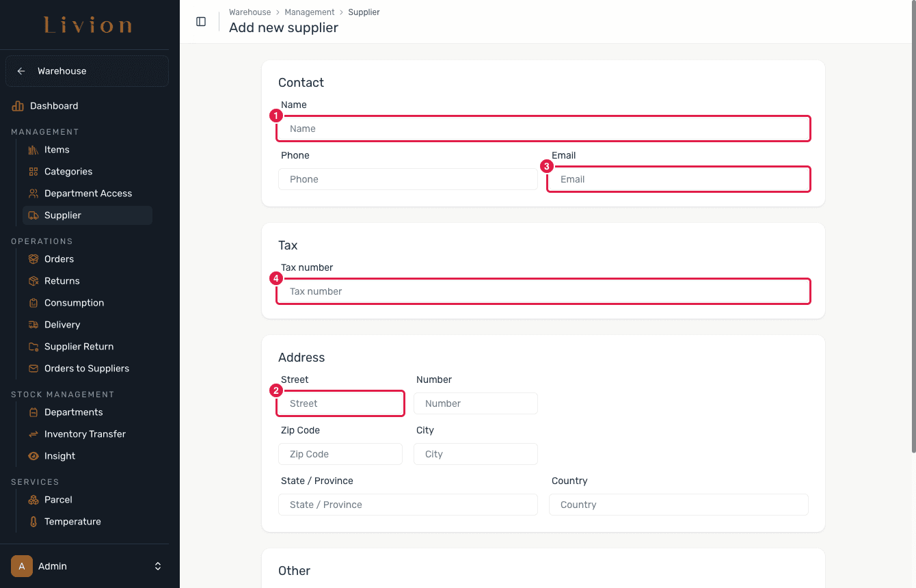
Task: Click the Departments icon
Action: point(33,412)
